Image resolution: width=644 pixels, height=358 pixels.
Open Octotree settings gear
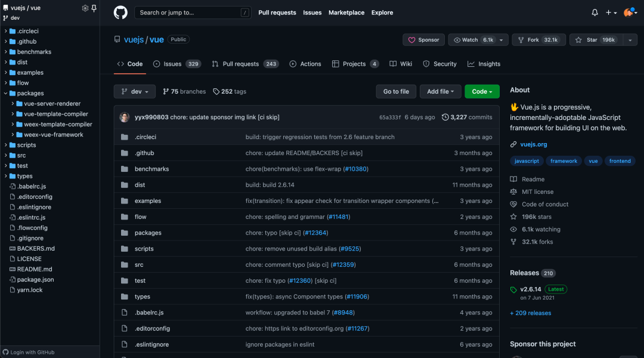pyautogui.click(x=85, y=8)
